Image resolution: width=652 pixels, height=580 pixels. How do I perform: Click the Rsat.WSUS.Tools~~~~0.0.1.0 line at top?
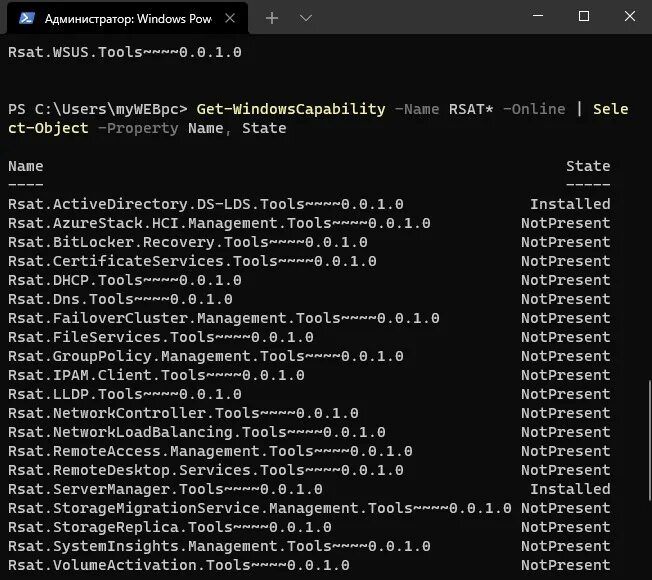(125, 52)
